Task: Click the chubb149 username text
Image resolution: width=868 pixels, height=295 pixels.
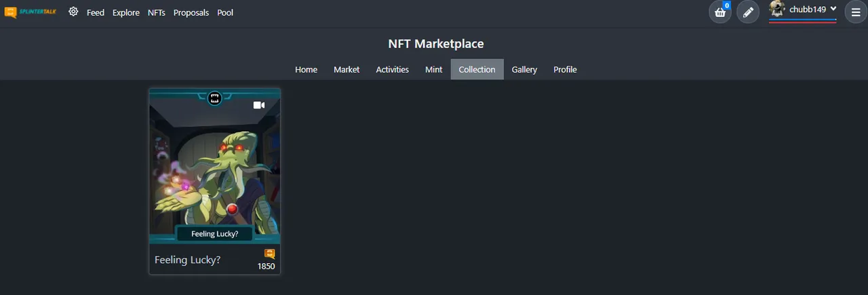Action: (808, 9)
